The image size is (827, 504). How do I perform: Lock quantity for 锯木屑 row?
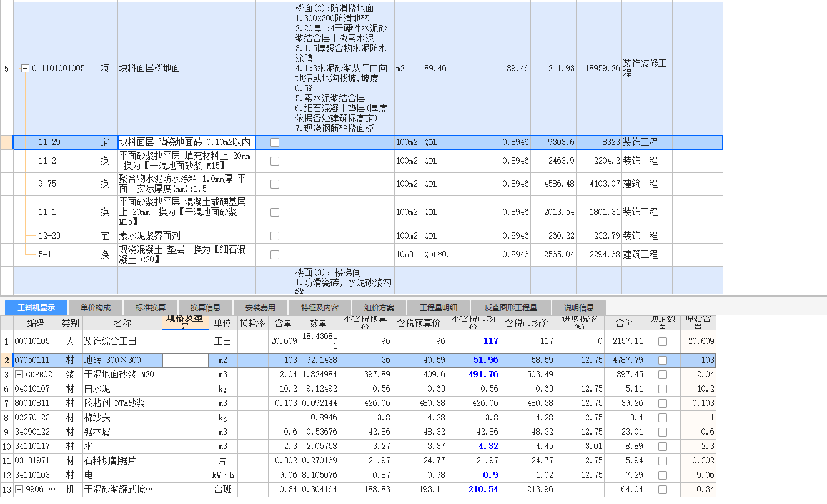click(x=663, y=432)
